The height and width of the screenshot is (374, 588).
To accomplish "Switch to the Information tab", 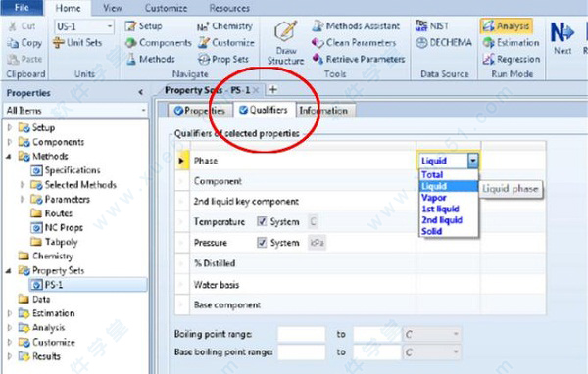I will [323, 111].
